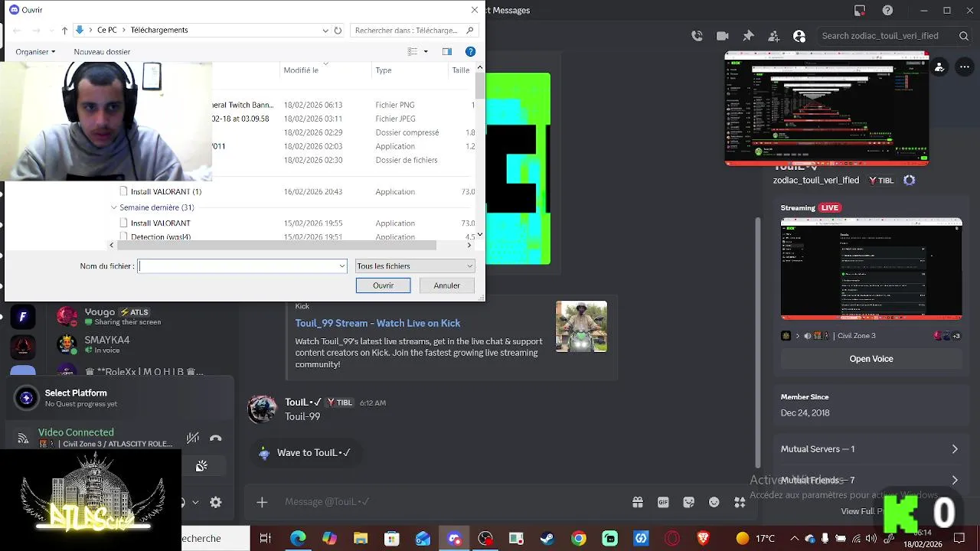Open Chrome from the taskbar
The width and height of the screenshot is (980, 551).
(578, 539)
